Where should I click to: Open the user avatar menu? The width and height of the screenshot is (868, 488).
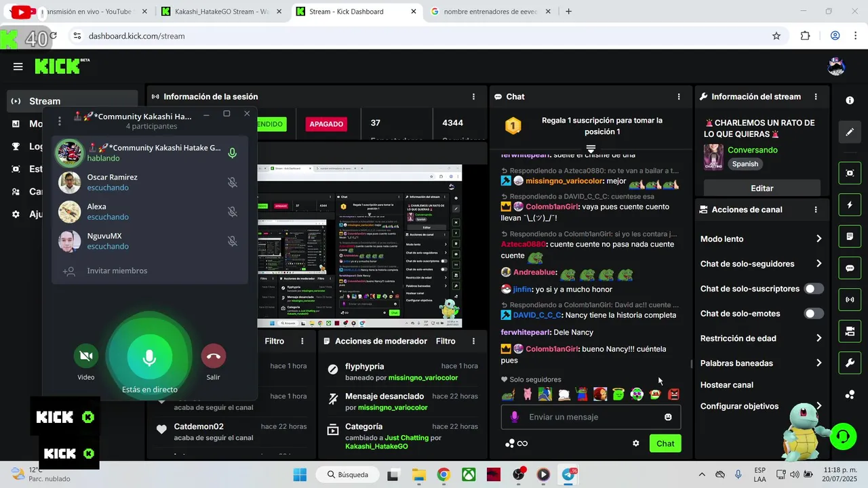pyautogui.click(x=836, y=66)
